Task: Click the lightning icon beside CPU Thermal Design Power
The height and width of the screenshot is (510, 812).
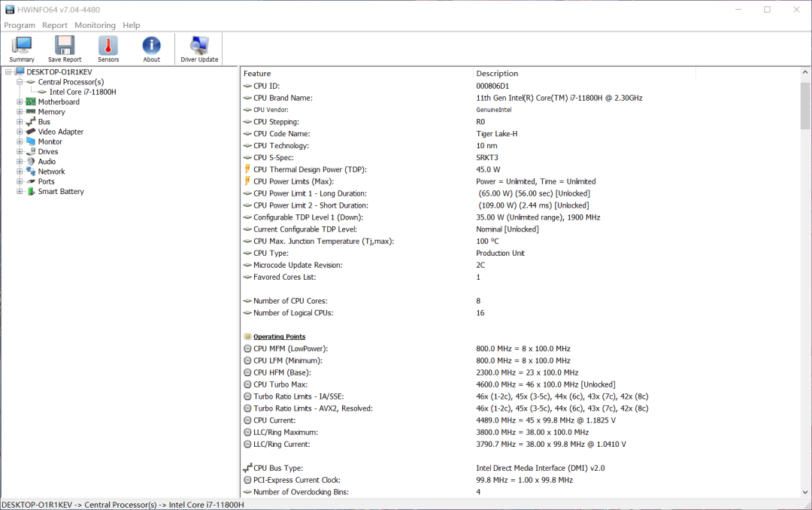Action: [x=247, y=169]
